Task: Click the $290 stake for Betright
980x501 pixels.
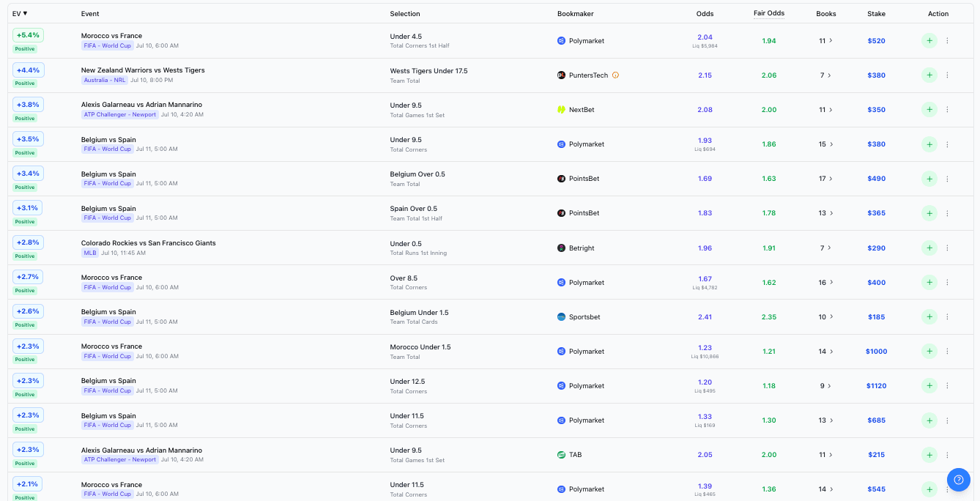Action: pyautogui.click(x=876, y=248)
